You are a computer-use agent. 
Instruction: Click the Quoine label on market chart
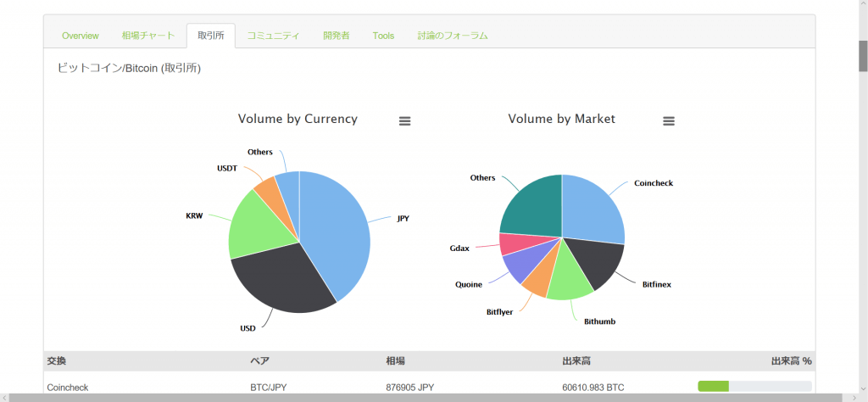tap(469, 285)
